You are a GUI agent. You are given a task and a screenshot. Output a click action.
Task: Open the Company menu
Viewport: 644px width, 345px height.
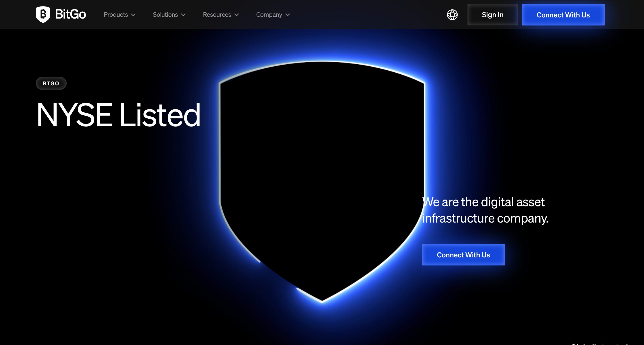click(269, 15)
